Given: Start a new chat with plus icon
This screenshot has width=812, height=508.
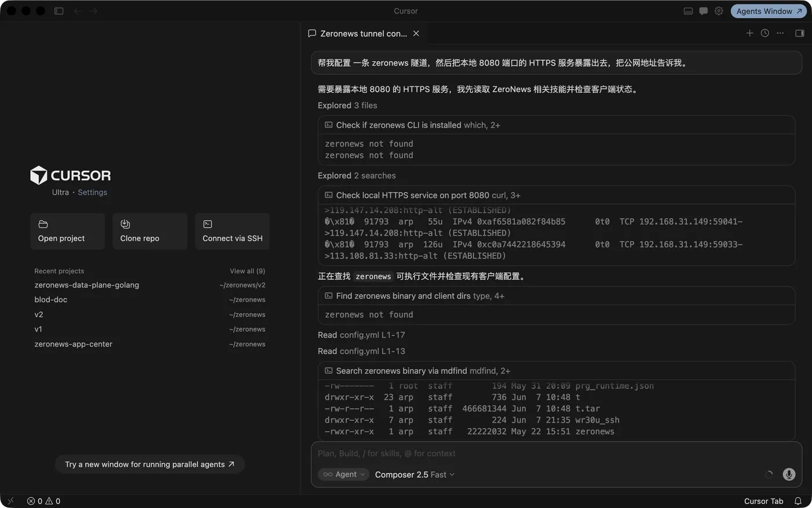Looking at the screenshot, I should [749, 33].
